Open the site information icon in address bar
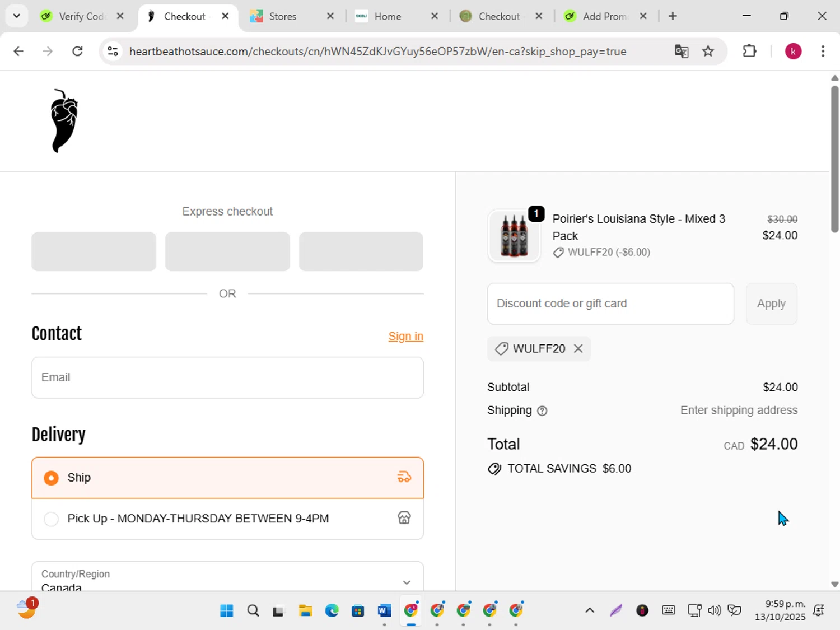Viewport: 840px width, 630px height. pos(113,52)
